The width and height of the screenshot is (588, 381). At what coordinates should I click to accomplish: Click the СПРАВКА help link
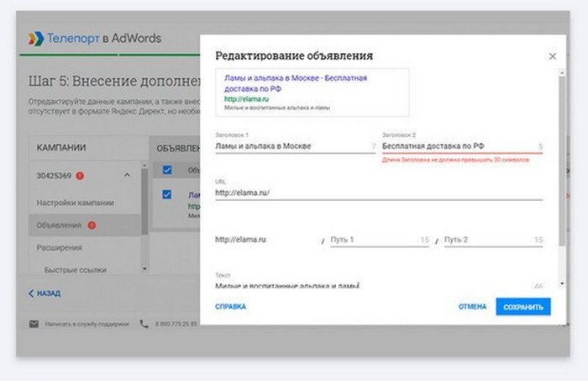coord(231,307)
